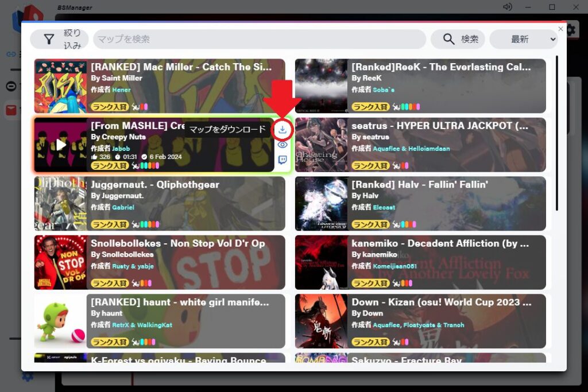Click the title "[Ranked] Halv - Fallin' Fallin'"
This screenshot has height=392, width=588.
point(420,185)
